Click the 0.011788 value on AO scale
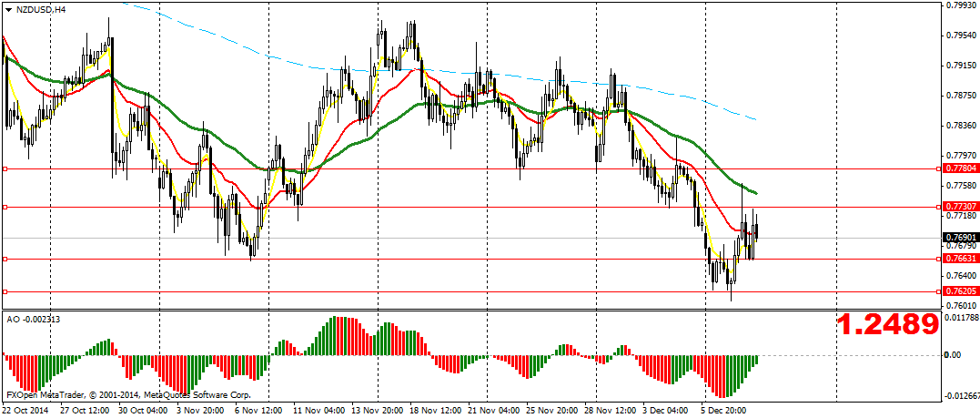This screenshot has height=418, width=980. pyautogui.click(x=961, y=318)
